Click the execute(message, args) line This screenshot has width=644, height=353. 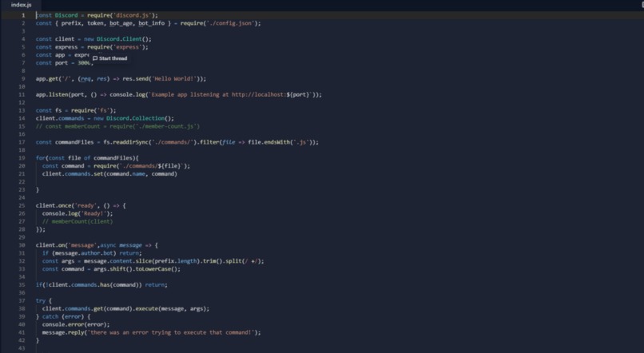click(x=125, y=308)
